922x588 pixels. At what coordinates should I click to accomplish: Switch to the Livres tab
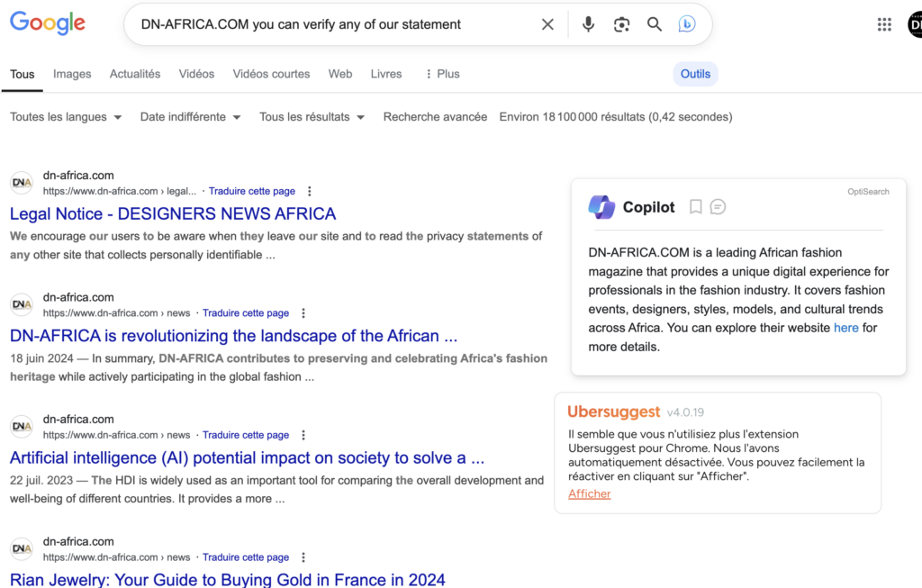coord(386,74)
